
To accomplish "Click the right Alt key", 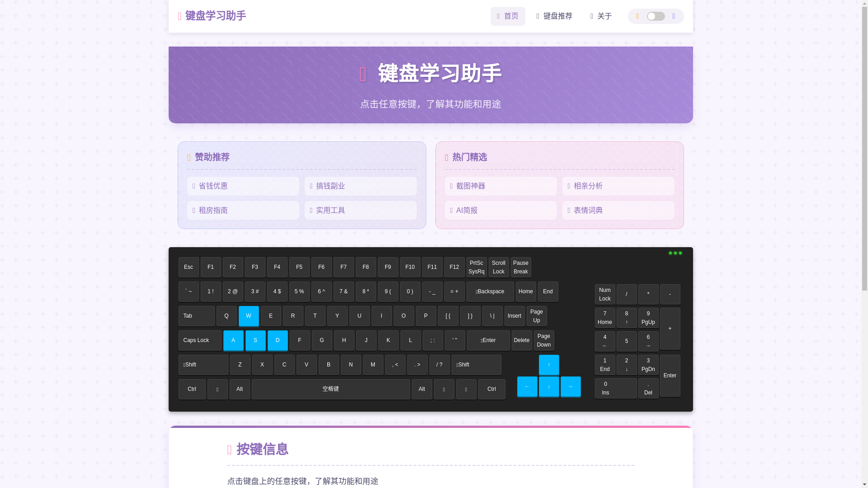I will click(x=422, y=389).
